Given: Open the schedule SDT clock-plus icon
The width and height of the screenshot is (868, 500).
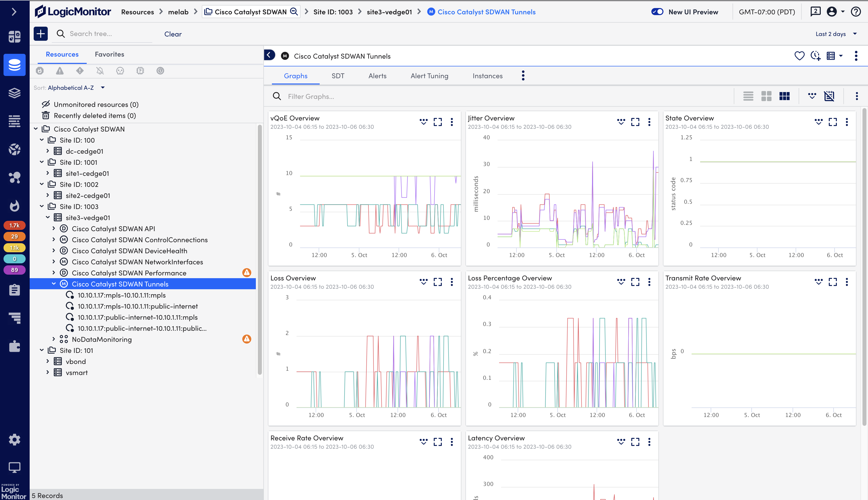Looking at the screenshot, I should (815, 56).
